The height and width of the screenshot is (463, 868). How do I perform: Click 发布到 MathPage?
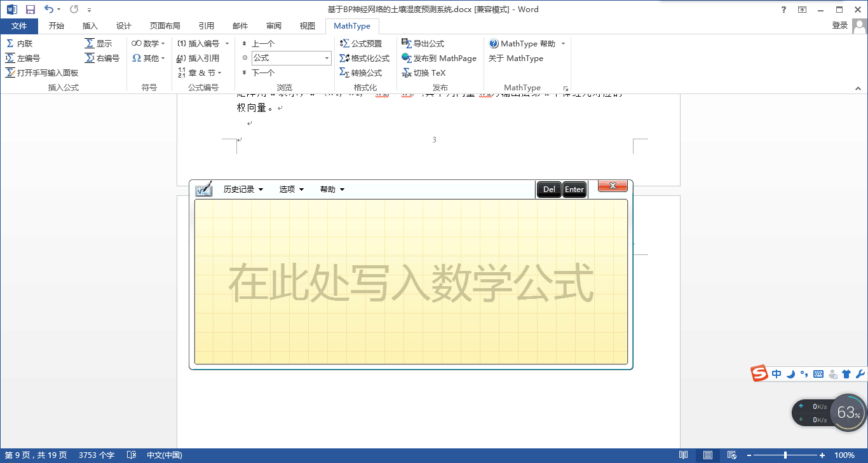coord(439,58)
